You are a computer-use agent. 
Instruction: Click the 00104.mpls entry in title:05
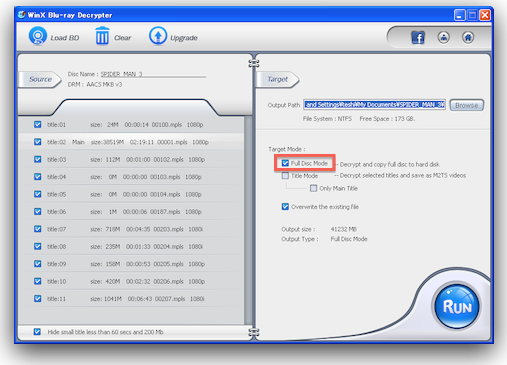165,194
